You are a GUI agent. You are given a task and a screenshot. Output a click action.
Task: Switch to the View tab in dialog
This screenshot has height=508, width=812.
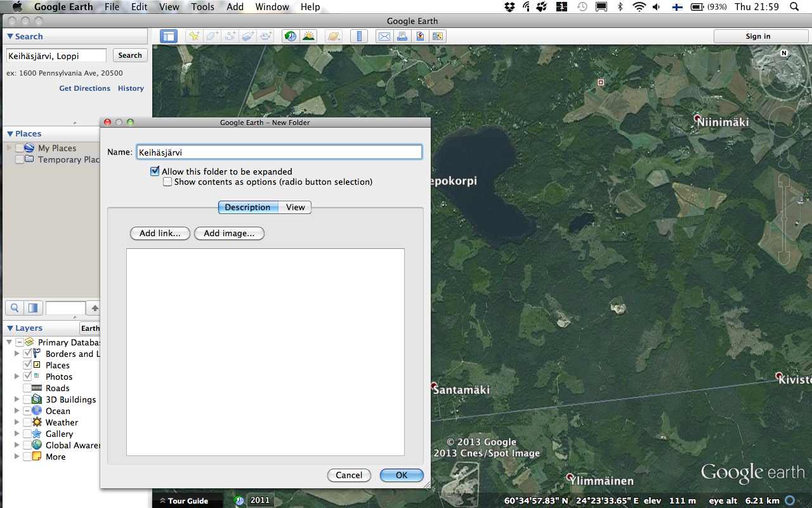(x=295, y=207)
